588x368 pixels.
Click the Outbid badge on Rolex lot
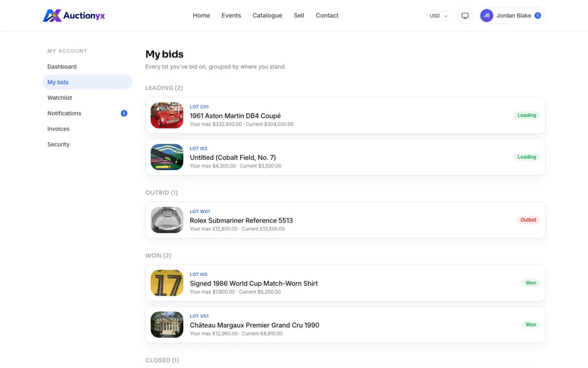[x=528, y=220]
